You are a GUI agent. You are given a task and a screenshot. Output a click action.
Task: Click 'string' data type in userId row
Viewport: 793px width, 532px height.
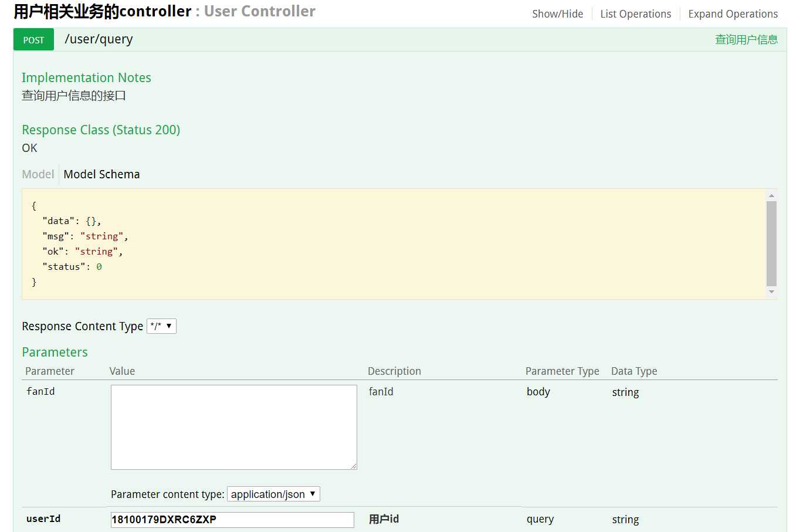click(625, 520)
